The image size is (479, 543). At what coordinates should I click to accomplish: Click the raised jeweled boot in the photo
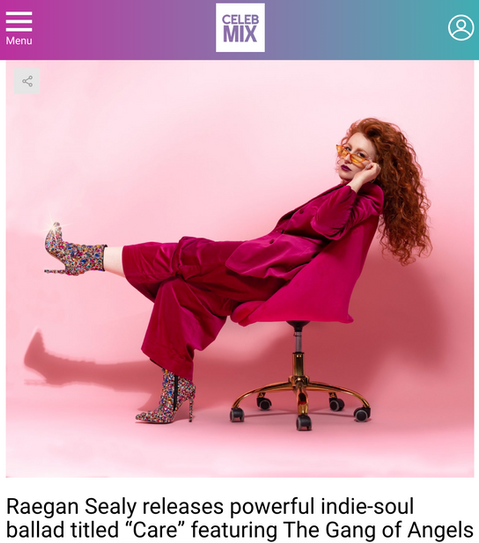click(74, 250)
